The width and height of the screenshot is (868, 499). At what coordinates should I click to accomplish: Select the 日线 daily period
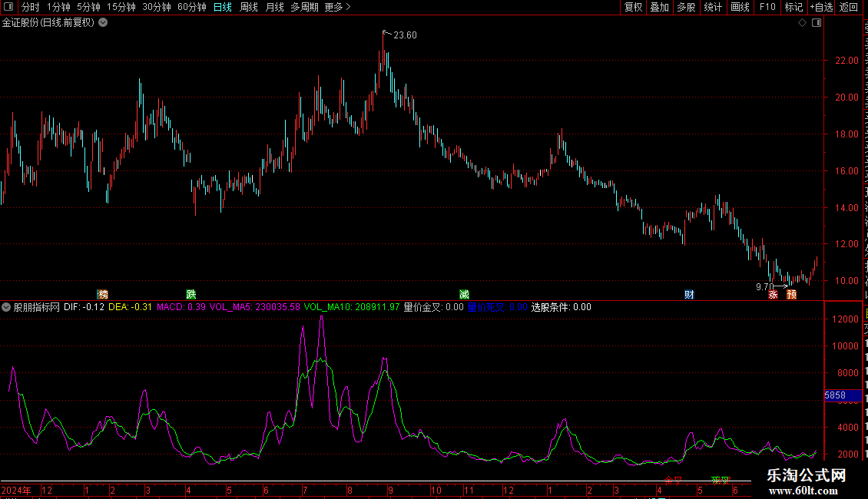pos(223,7)
